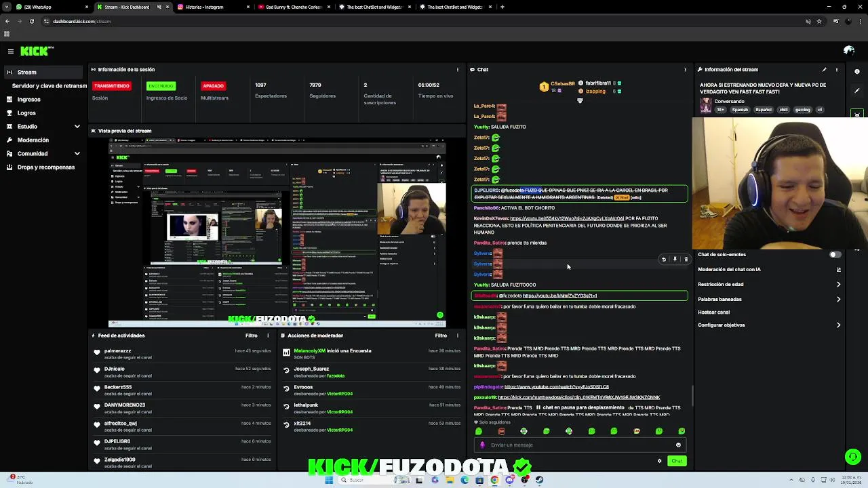Send message with green Chat button
868x488 pixels.
(x=677, y=461)
